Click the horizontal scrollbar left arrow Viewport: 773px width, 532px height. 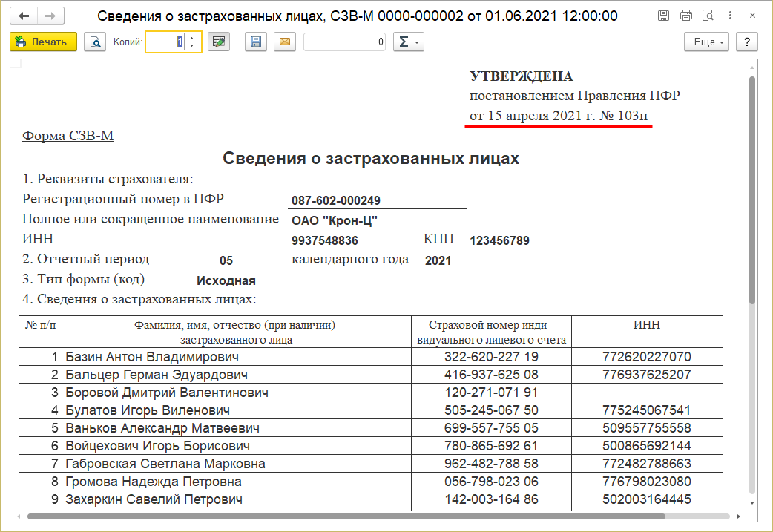(19, 516)
